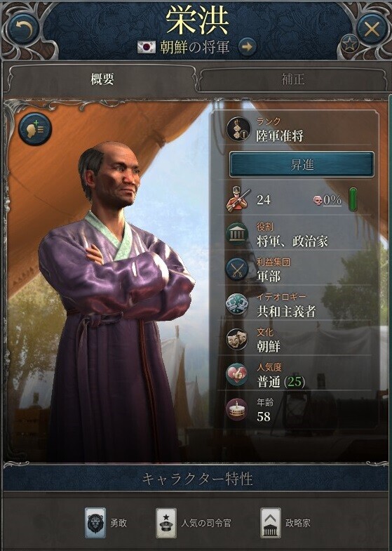Click the green morale bar

point(353,199)
